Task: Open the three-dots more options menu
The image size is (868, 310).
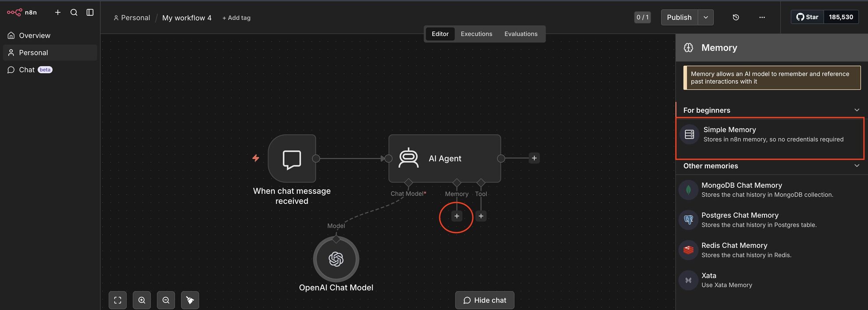Action: coord(762,17)
